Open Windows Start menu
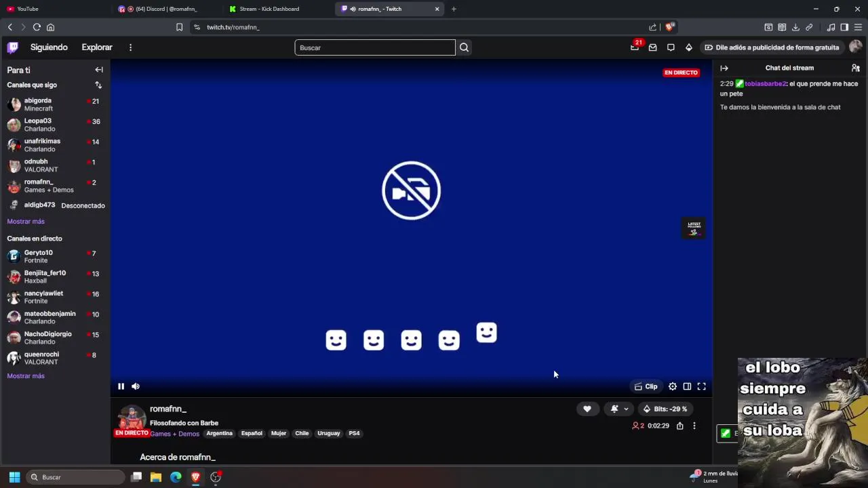Viewport: 868px width, 488px height. [14, 477]
